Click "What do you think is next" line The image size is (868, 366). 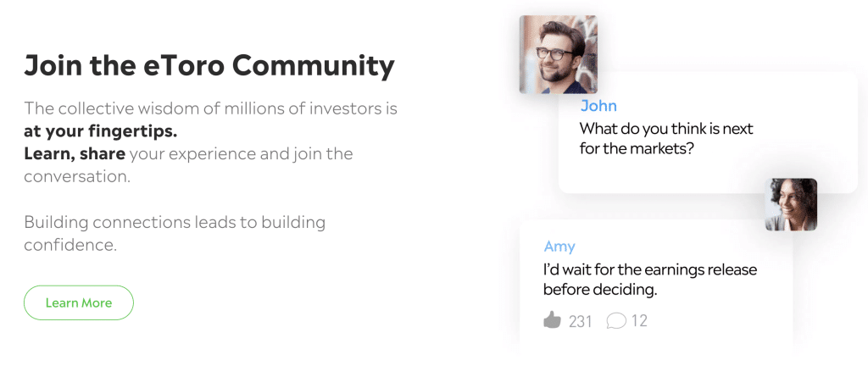[x=666, y=129]
